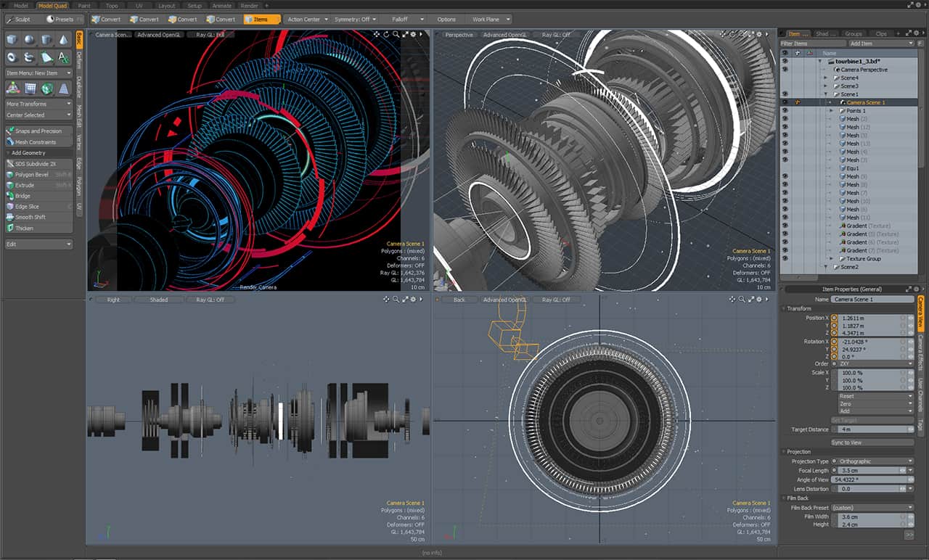
Task: Toggle visibility of Points 1 item
Action: click(785, 110)
